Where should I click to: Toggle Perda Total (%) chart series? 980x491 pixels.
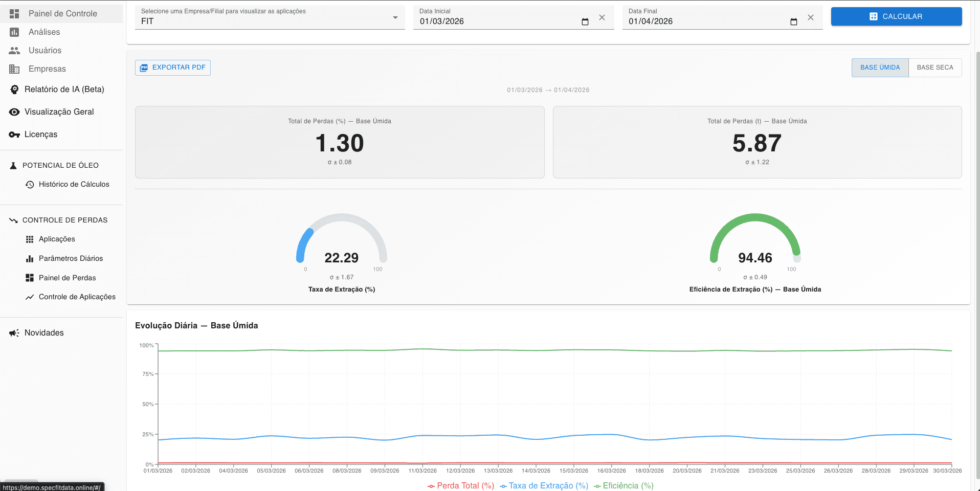[x=461, y=485]
